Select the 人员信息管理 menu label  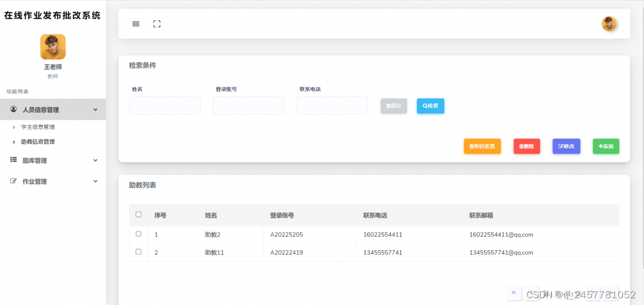point(41,110)
